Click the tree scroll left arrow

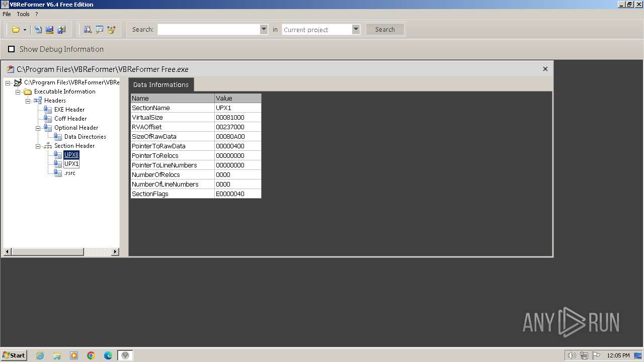click(7, 251)
